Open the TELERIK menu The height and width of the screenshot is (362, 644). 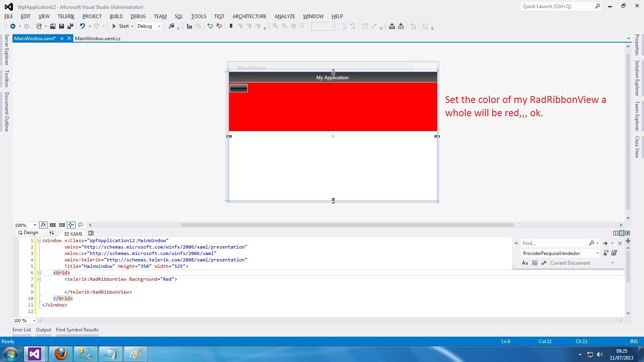[x=66, y=16]
